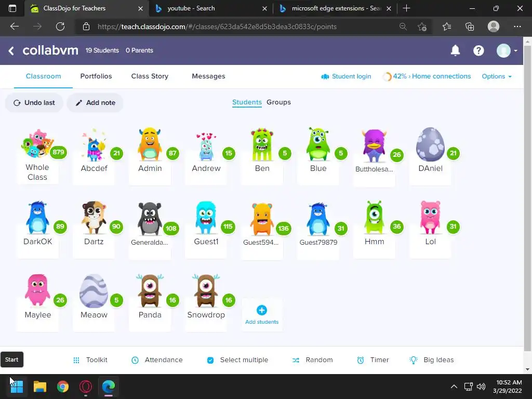Screen dimensions: 532x399
Task: Open the Edge collections icon
Action: pos(470,26)
